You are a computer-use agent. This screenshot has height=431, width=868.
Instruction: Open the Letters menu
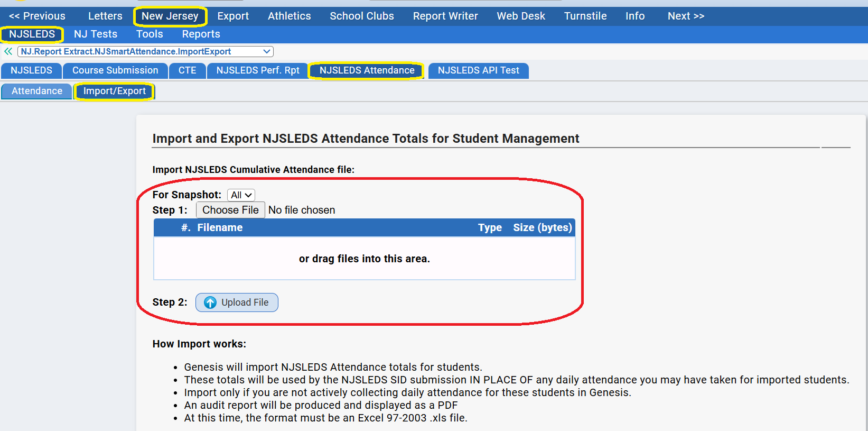click(x=105, y=16)
